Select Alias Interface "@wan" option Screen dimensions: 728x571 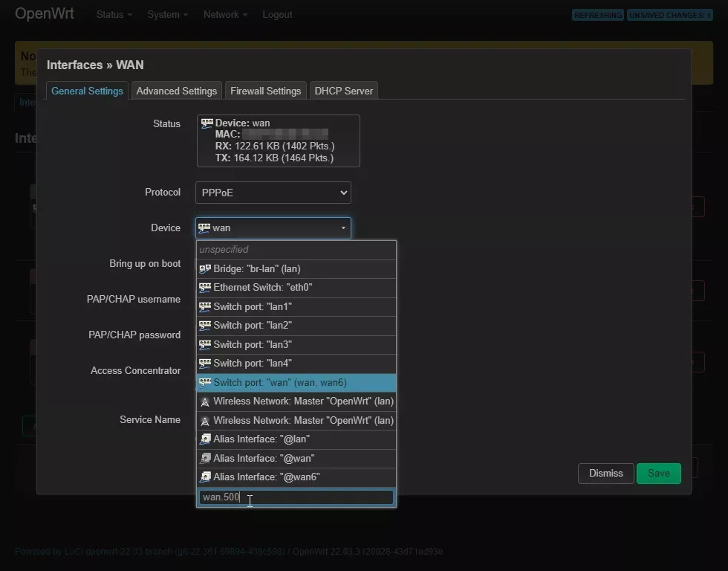coord(296,459)
